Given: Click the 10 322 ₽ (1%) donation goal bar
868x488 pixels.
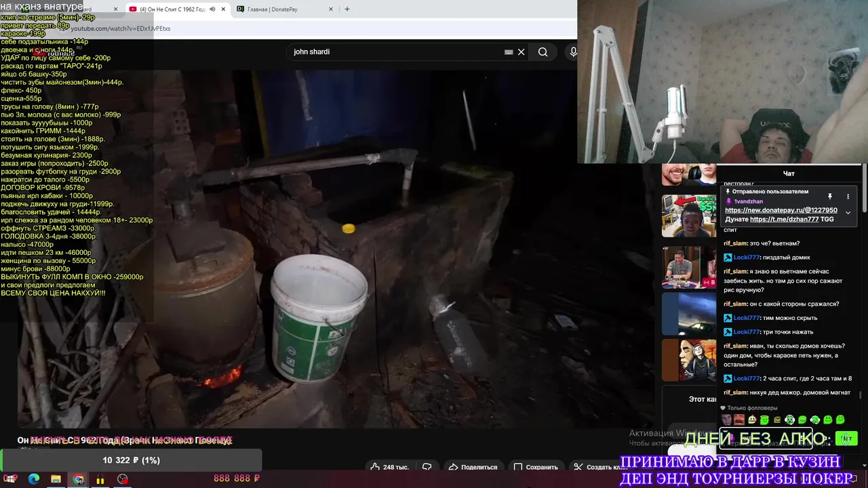Looking at the screenshot, I should tap(131, 460).
